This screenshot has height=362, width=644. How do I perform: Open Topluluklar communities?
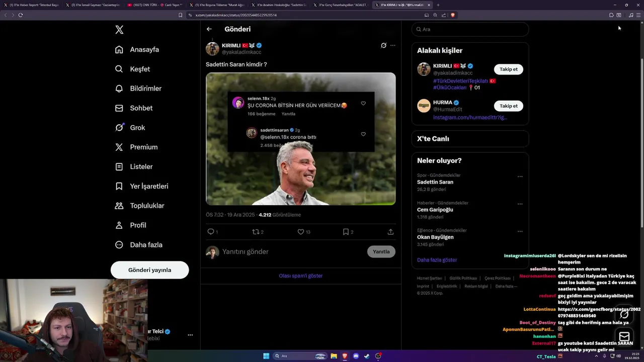(x=139, y=206)
